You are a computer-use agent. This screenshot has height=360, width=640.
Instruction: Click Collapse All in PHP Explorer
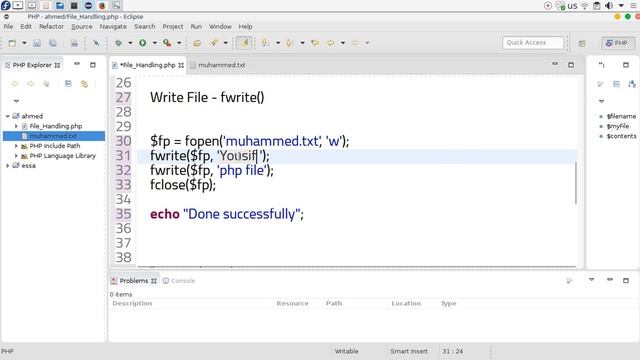pyautogui.click(x=68, y=84)
